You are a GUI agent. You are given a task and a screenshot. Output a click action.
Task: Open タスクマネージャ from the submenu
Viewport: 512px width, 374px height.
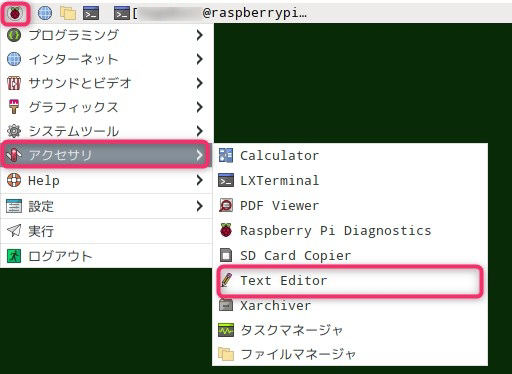[x=350, y=330]
